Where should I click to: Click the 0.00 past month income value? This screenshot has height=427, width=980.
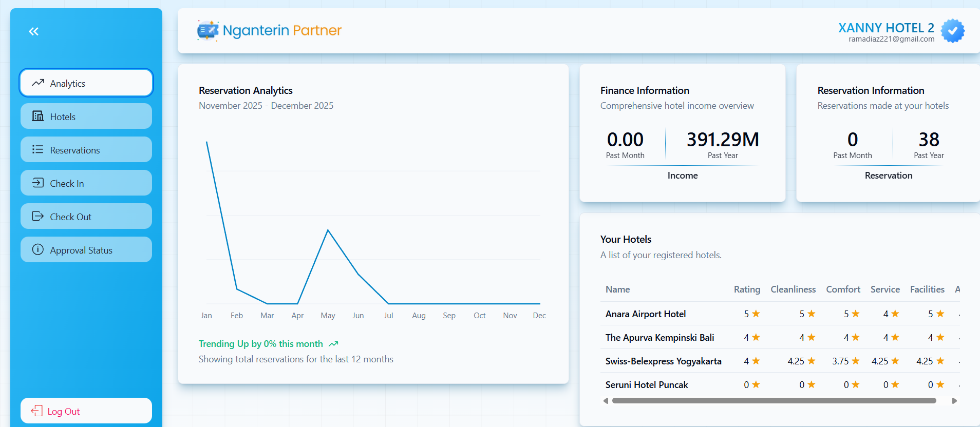[x=625, y=140]
